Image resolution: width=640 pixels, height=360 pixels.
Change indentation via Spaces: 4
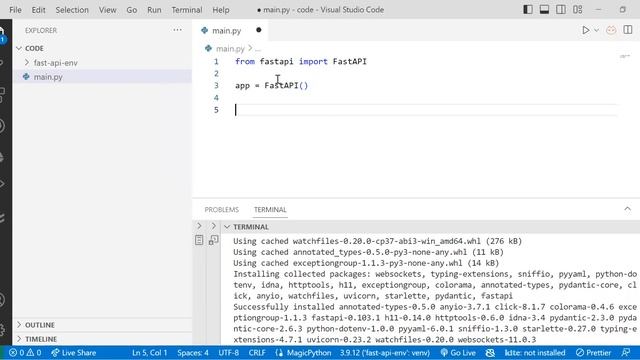coord(193,353)
